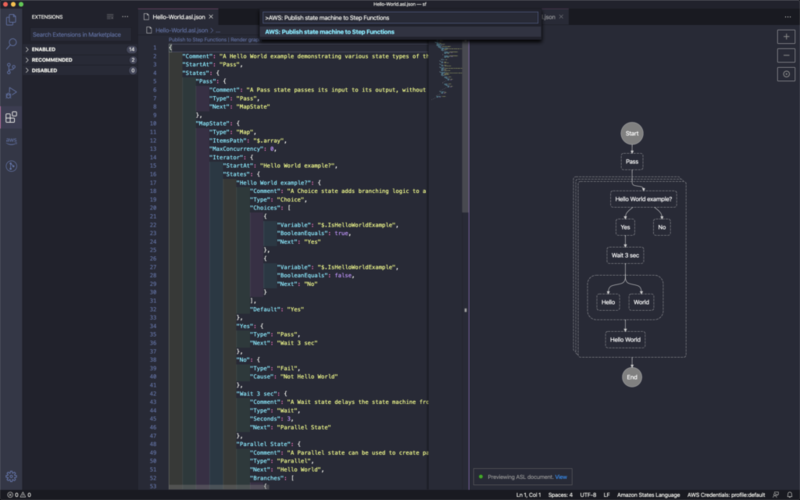Open the Explorer view in activity bar
This screenshot has width=800, height=500.
pyautogui.click(x=11, y=19)
